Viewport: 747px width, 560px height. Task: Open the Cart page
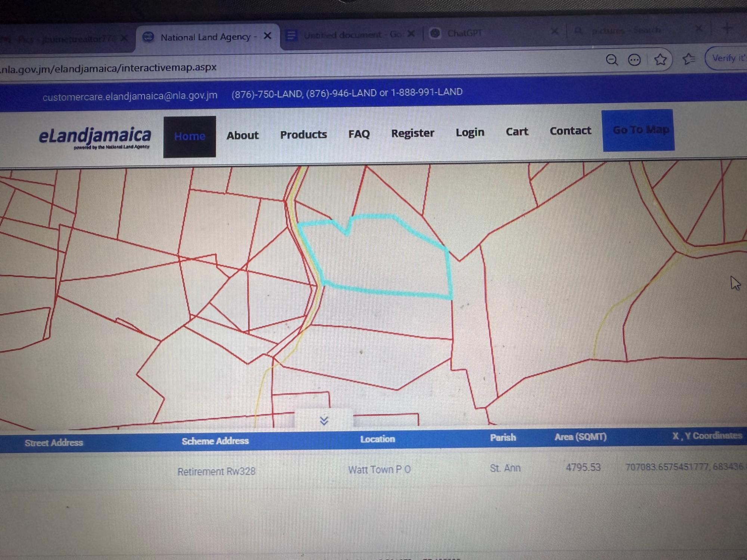pos(517,132)
